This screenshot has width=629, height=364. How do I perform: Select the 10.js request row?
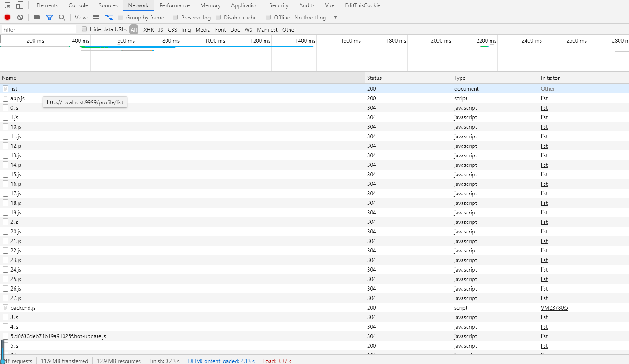(x=314, y=127)
